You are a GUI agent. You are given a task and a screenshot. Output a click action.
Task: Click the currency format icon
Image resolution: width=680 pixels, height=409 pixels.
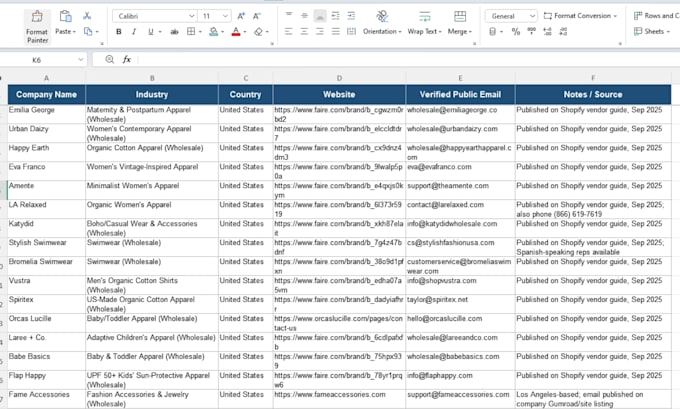pos(492,32)
